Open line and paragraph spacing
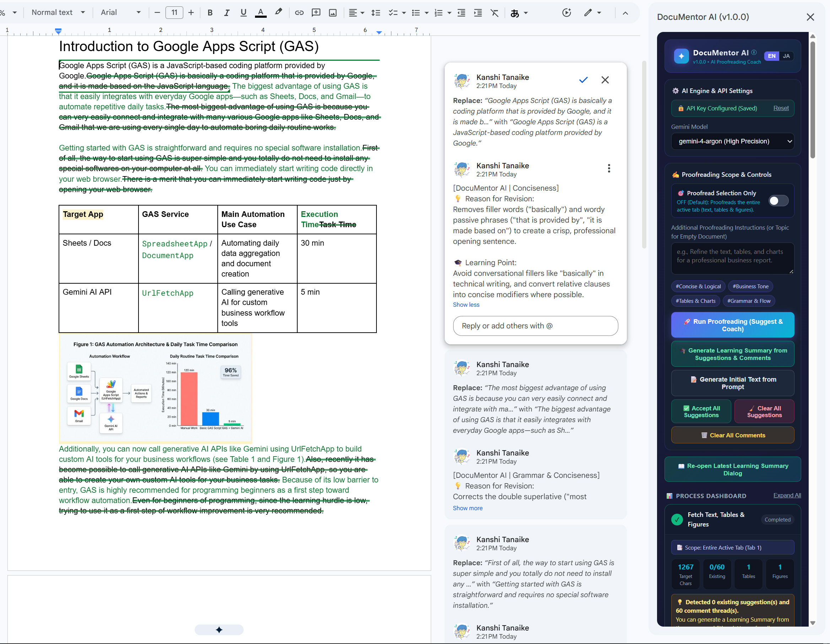 (x=375, y=12)
